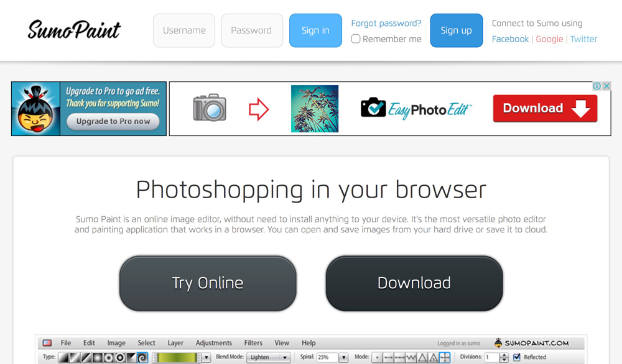
Task: Click the Divisions number field
Action: click(x=491, y=357)
